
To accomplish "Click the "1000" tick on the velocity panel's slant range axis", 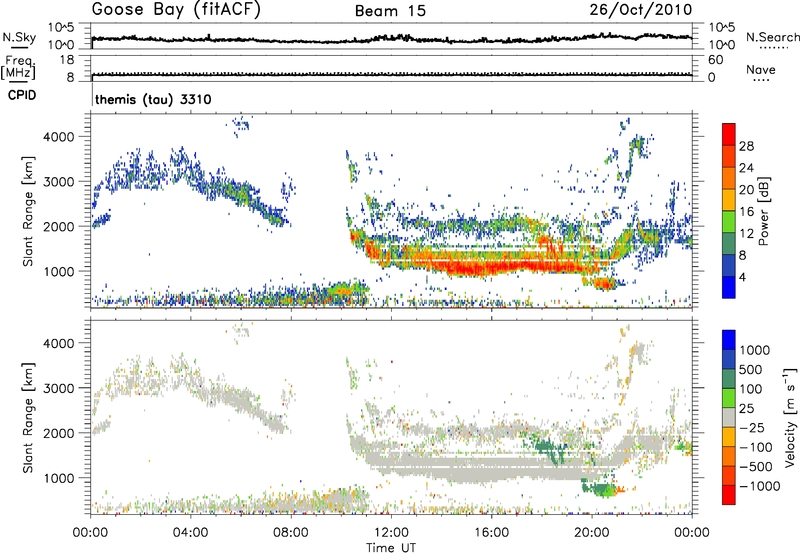I will pos(61,478).
